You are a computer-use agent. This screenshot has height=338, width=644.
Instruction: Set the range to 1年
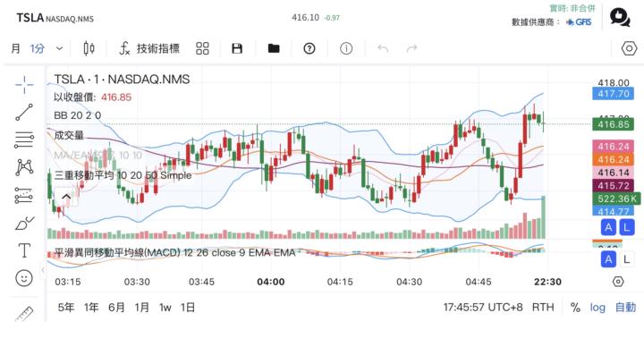[x=91, y=308]
